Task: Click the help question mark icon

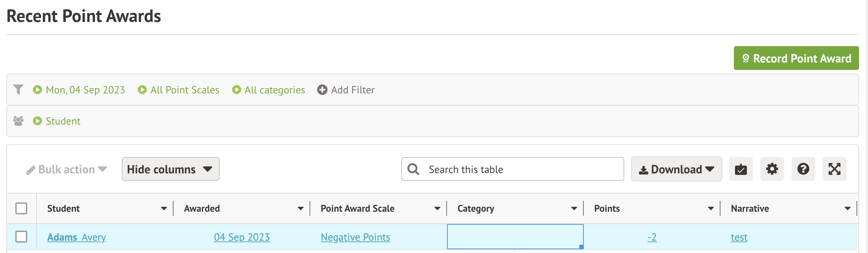Action: point(803,169)
